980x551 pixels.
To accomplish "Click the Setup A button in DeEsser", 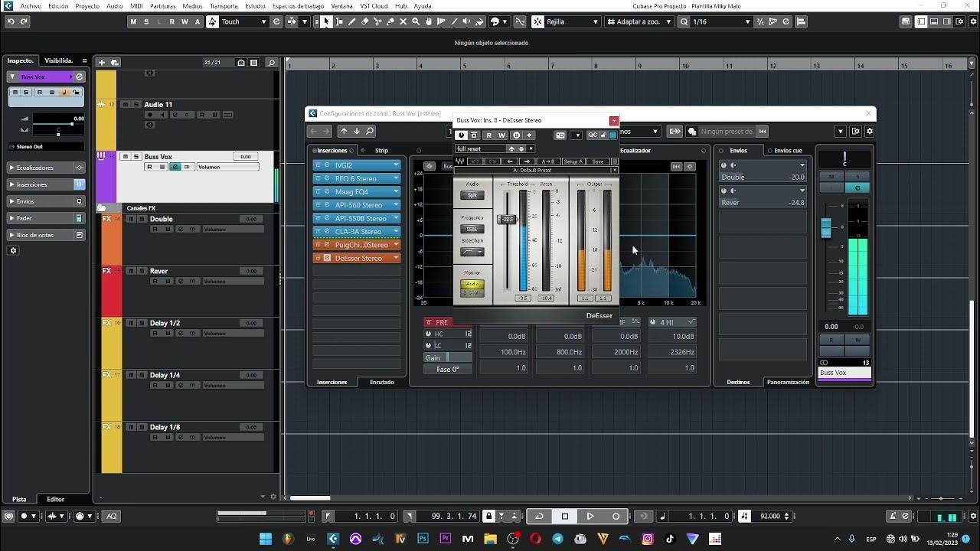I will [x=573, y=161].
